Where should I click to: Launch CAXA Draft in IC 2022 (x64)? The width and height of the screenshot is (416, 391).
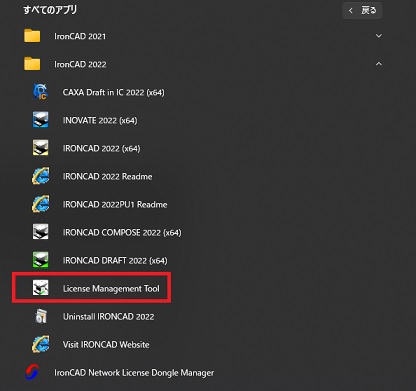click(114, 92)
